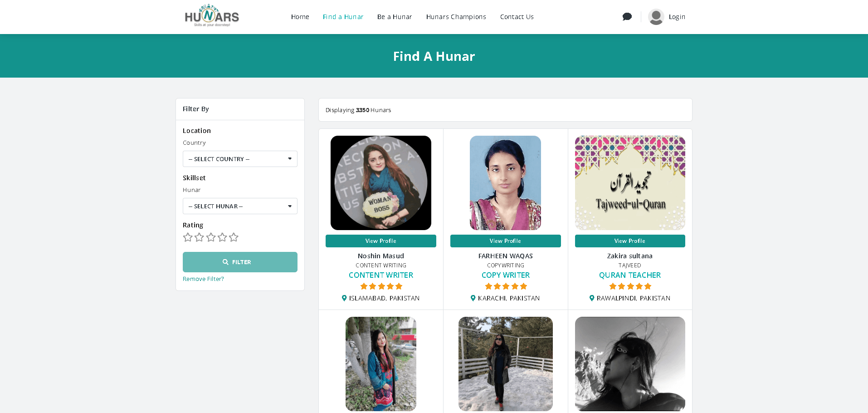The image size is (868, 413).
Task: View Profile of Noshin Masud
Action: (381, 241)
